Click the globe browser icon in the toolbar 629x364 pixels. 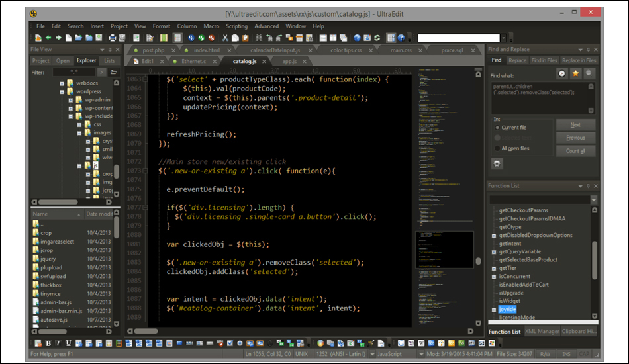[x=357, y=38]
